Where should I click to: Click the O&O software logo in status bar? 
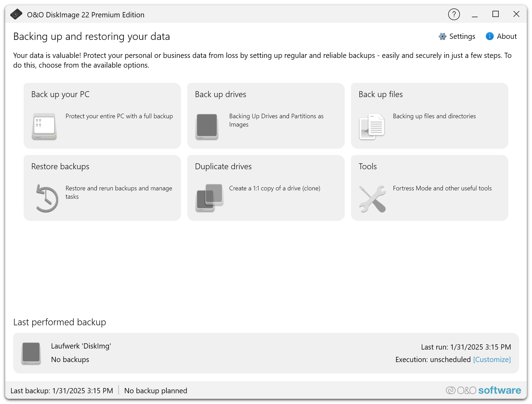click(483, 390)
